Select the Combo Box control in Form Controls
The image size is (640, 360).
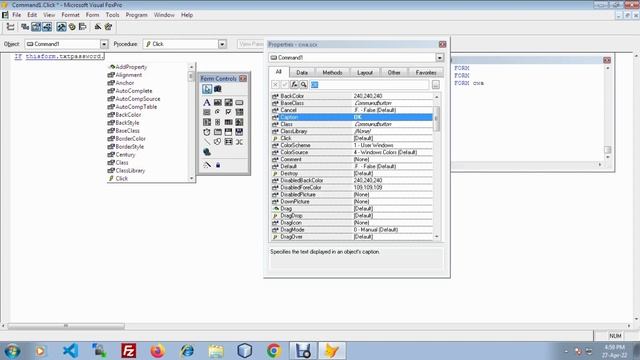239,112
